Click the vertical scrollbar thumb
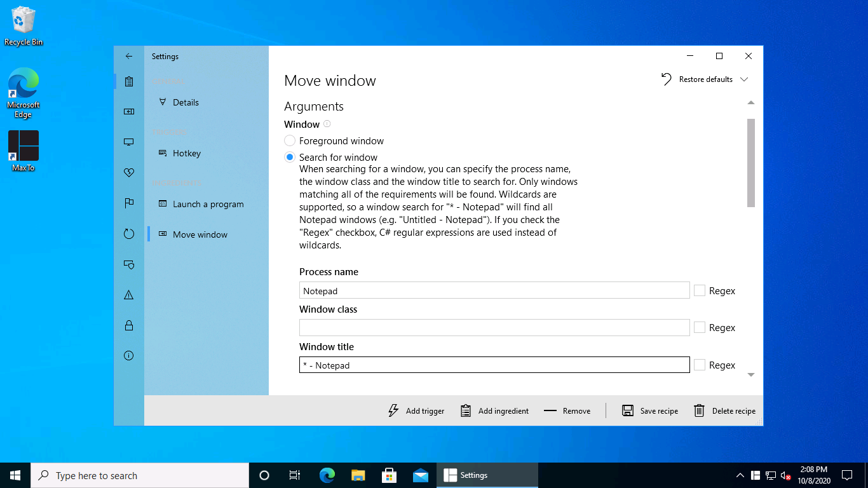 point(751,163)
